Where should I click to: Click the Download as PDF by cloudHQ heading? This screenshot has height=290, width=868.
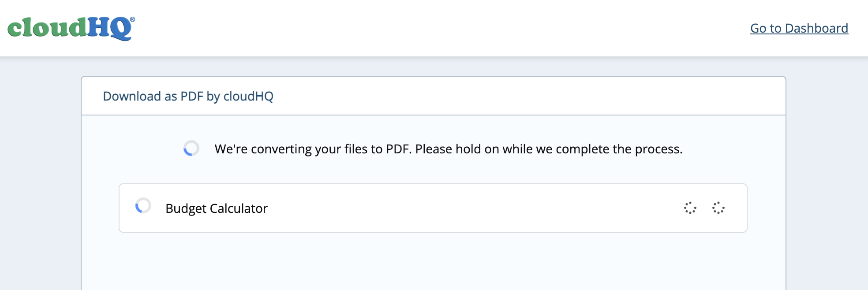point(188,96)
